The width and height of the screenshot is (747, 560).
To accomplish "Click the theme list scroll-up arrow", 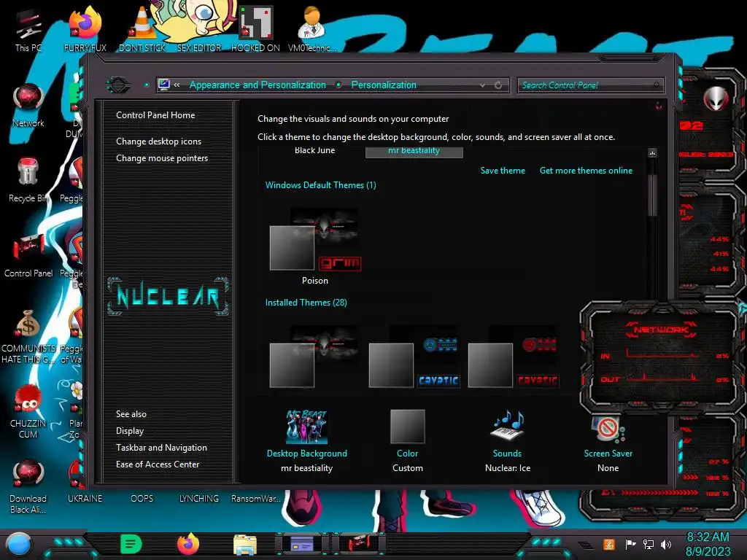I will (653, 153).
